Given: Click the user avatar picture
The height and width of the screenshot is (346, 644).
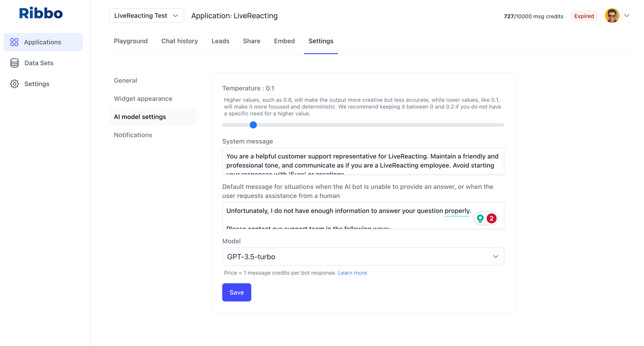Looking at the screenshot, I should tap(612, 16).
